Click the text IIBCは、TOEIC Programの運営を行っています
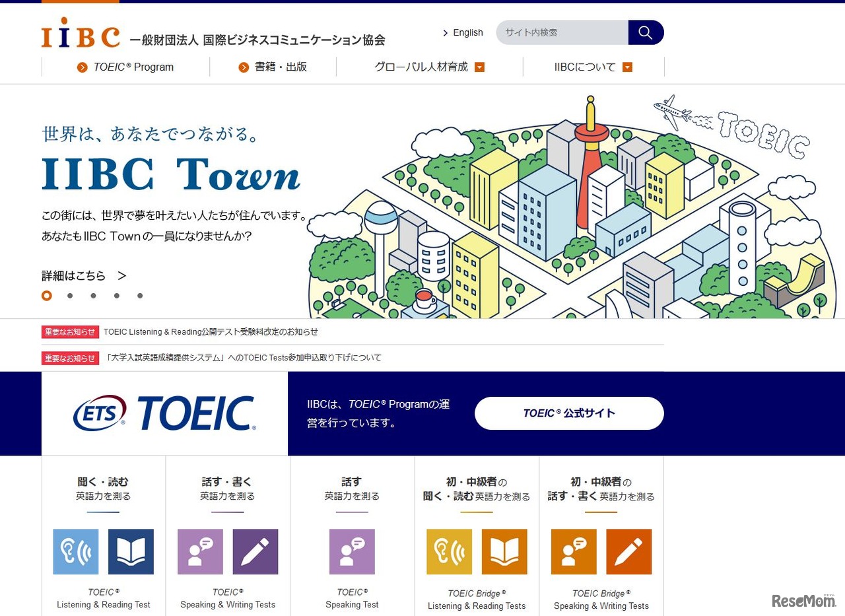This screenshot has height=616, width=845. 378,413
